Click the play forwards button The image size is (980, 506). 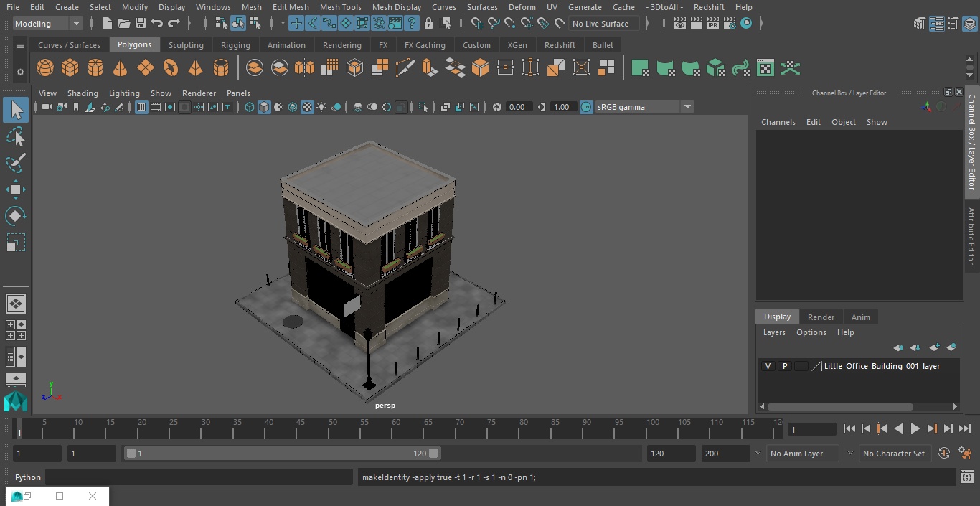[x=915, y=428]
